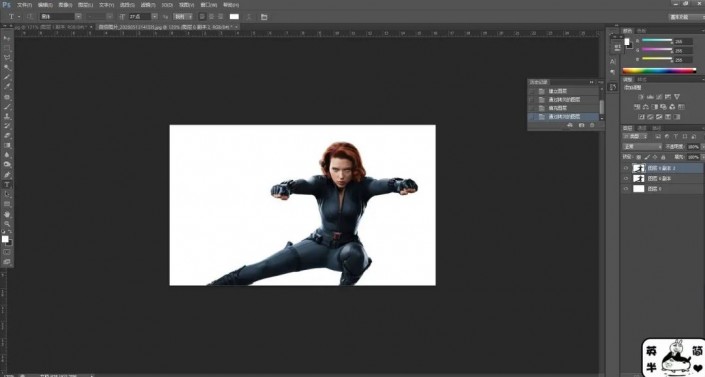Pick a color from the spectrum ramp
705x377 pixels.
659,71
